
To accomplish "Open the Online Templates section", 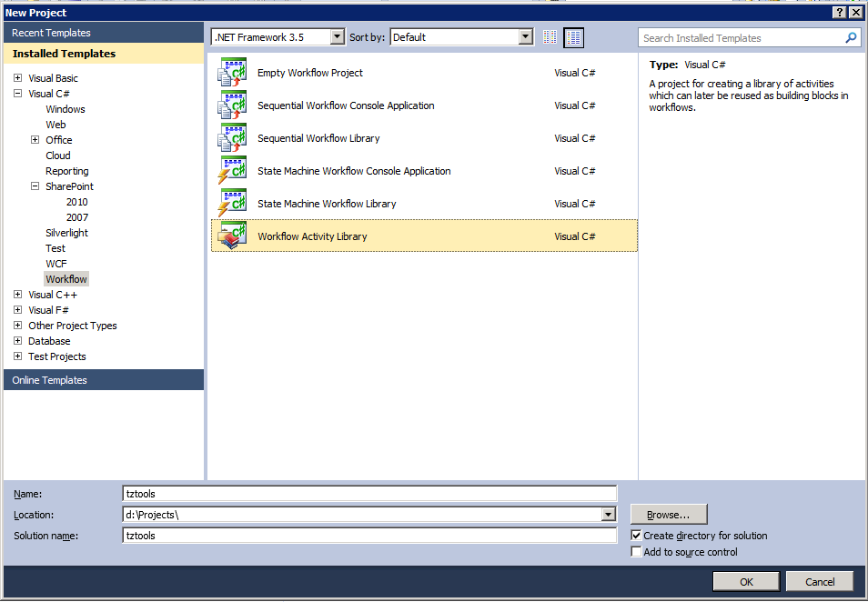I will tap(104, 380).
